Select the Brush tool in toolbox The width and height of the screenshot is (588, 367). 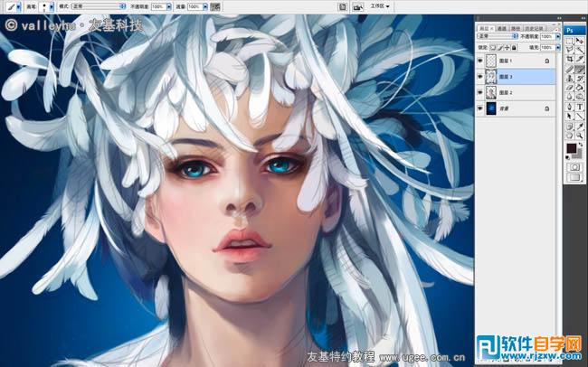coord(580,69)
